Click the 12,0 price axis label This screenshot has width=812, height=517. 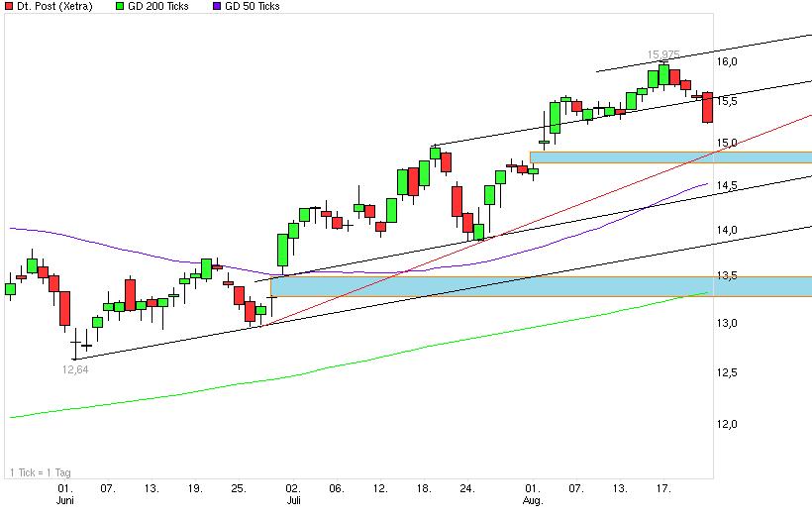(x=727, y=424)
